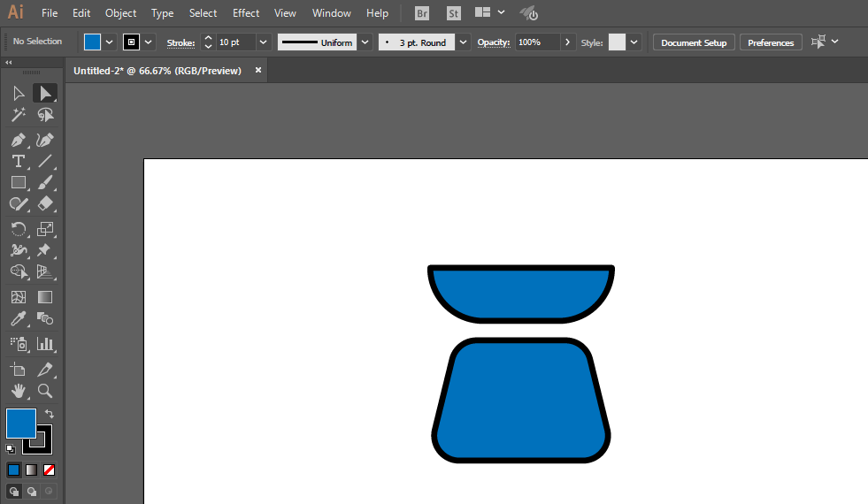Open the Window menu
This screenshot has height=504, width=868.
[332, 12]
